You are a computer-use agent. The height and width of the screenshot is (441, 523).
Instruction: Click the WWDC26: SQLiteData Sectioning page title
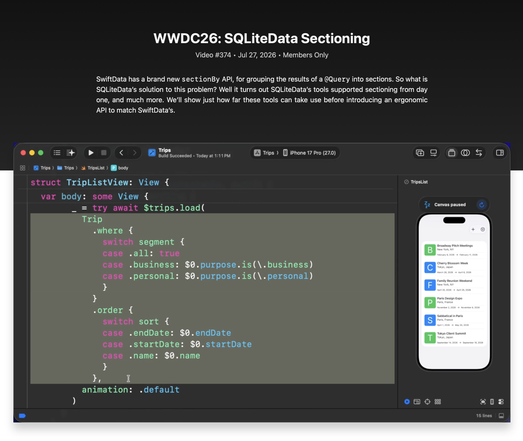262,38
